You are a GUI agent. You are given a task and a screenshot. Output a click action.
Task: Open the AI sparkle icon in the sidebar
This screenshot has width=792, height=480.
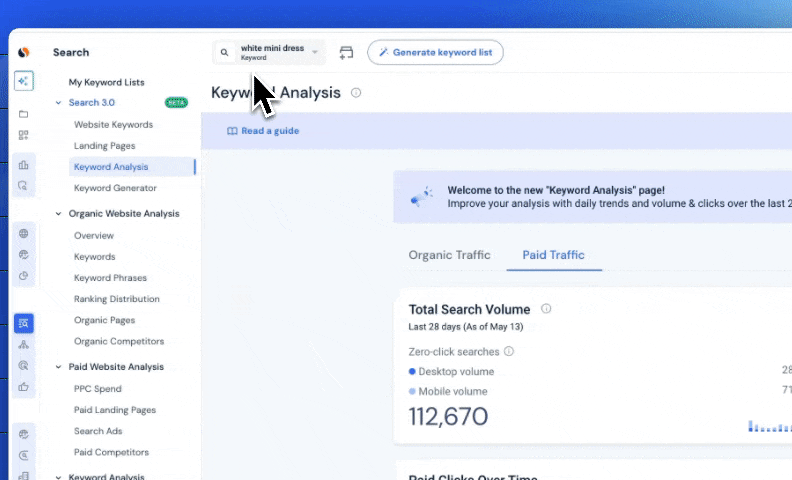[x=24, y=81]
